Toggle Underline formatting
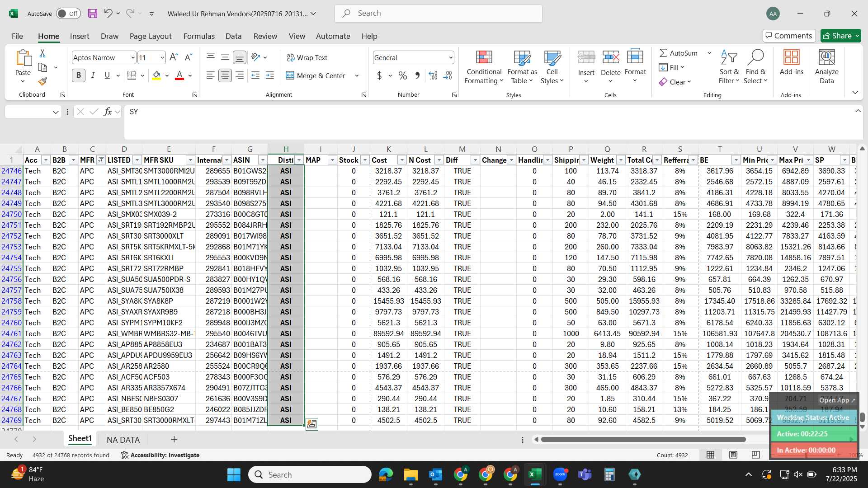Image resolution: width=868 pixels, height=488 pixels. 107,75
